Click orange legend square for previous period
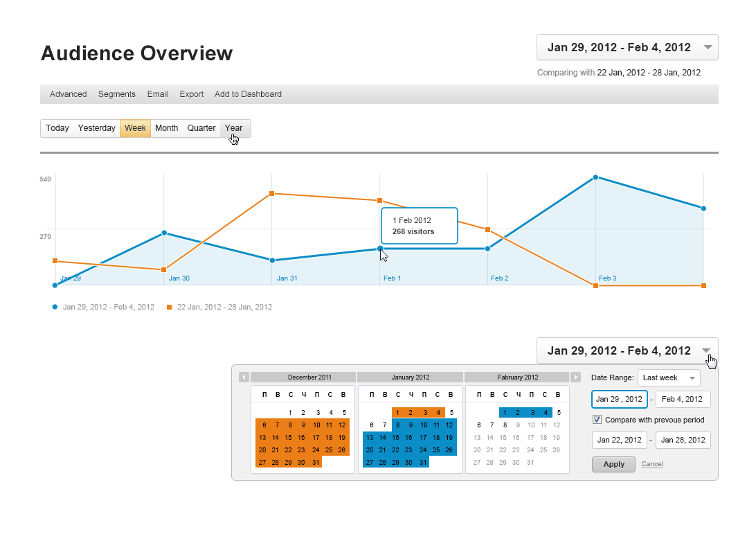The image size is (756, 534). (x=169, y=307)
